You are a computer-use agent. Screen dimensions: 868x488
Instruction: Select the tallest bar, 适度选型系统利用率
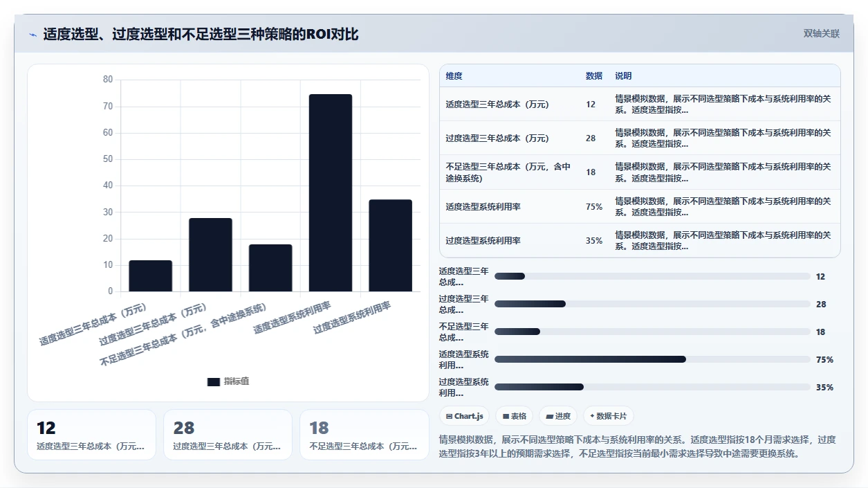331,192
